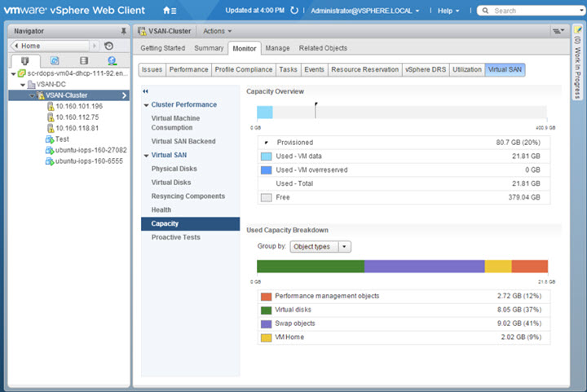The height and width of the screenshot is (392, 587).
Task: Open Related Objects tab
Action: pyautogui.click(x=323, y=48)
